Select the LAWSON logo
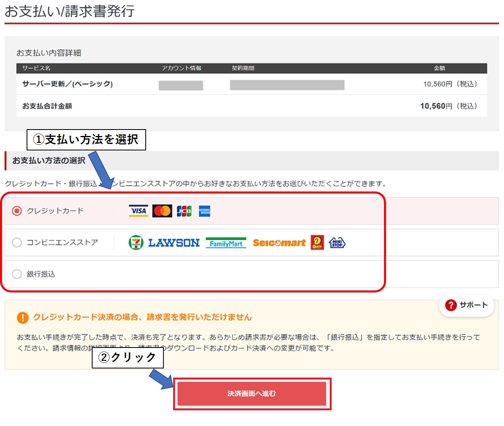The height and width of the screenshot is (426, 504). pyautogui.click(x=174, y=242)
